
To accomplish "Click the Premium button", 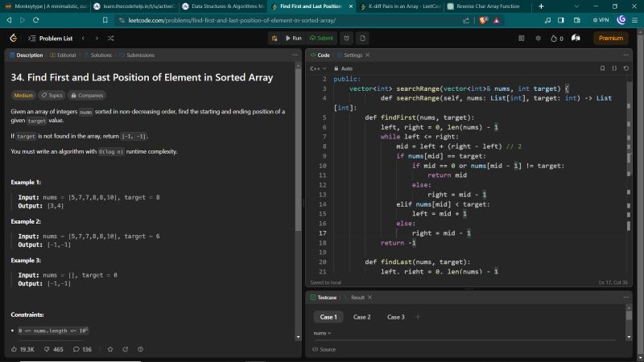I will coord(611,38).
